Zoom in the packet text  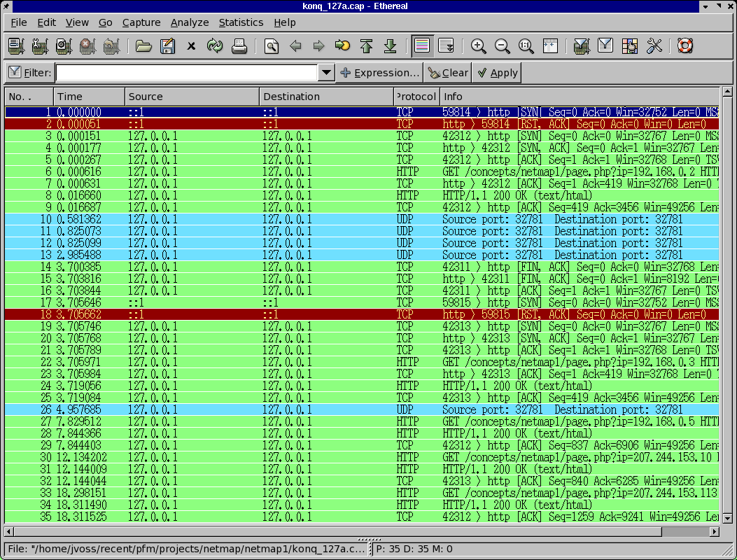click(x=479, y=46)
